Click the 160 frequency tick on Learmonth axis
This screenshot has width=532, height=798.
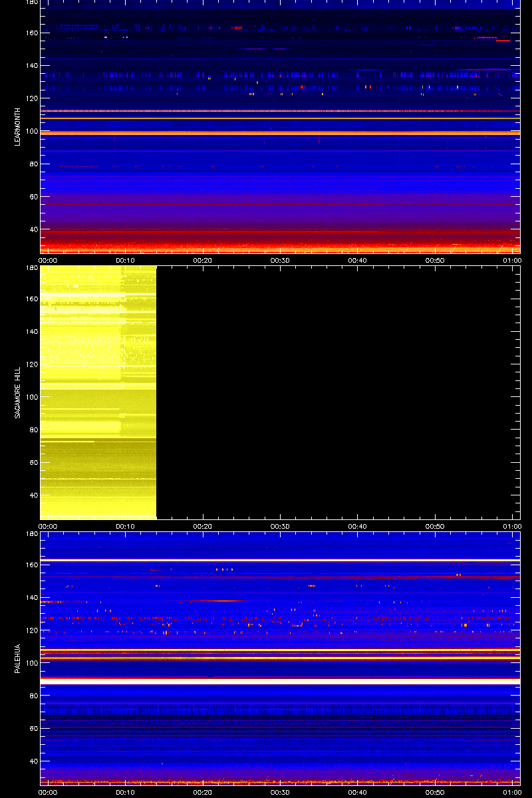[31, 33]
